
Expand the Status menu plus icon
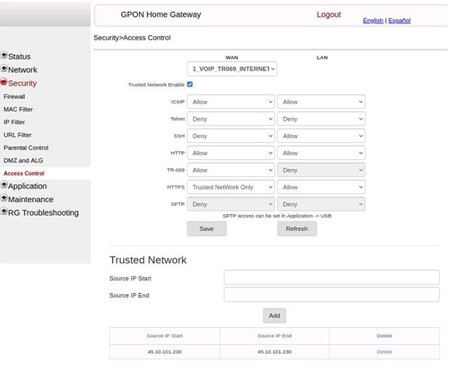tap(4, 55)
